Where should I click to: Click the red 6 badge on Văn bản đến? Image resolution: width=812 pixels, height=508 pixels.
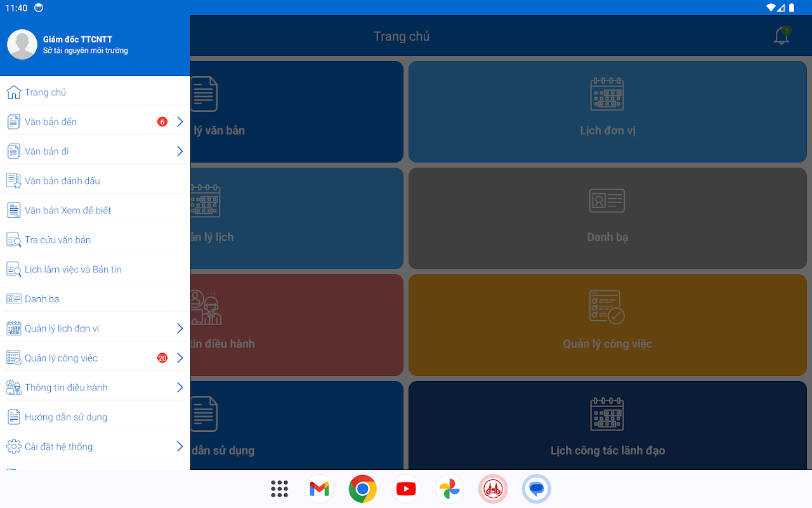(x=162, y=121)
